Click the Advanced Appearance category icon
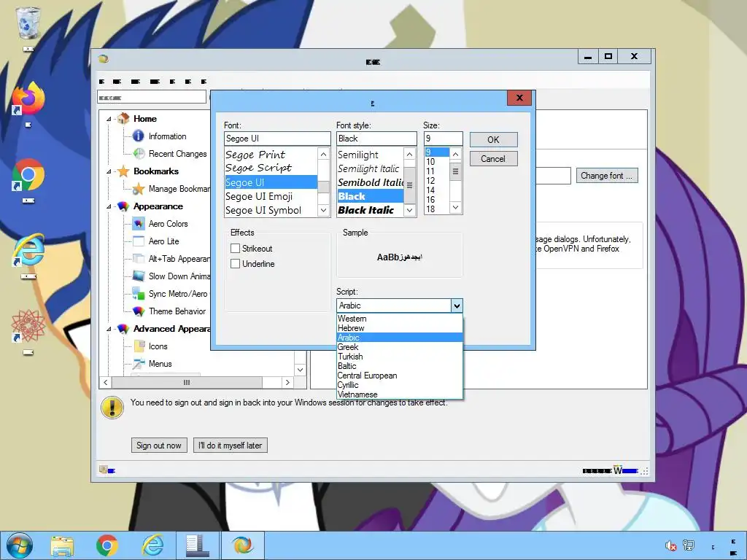 coord(123,329)
